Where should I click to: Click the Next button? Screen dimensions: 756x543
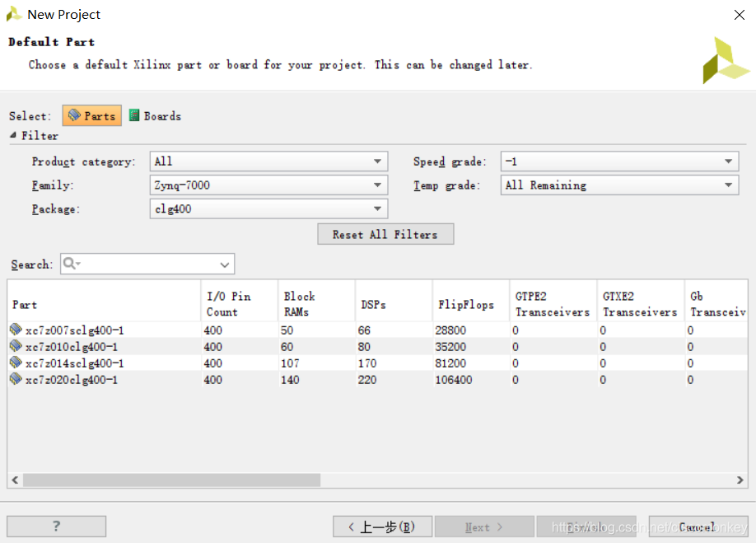[484, 527]
